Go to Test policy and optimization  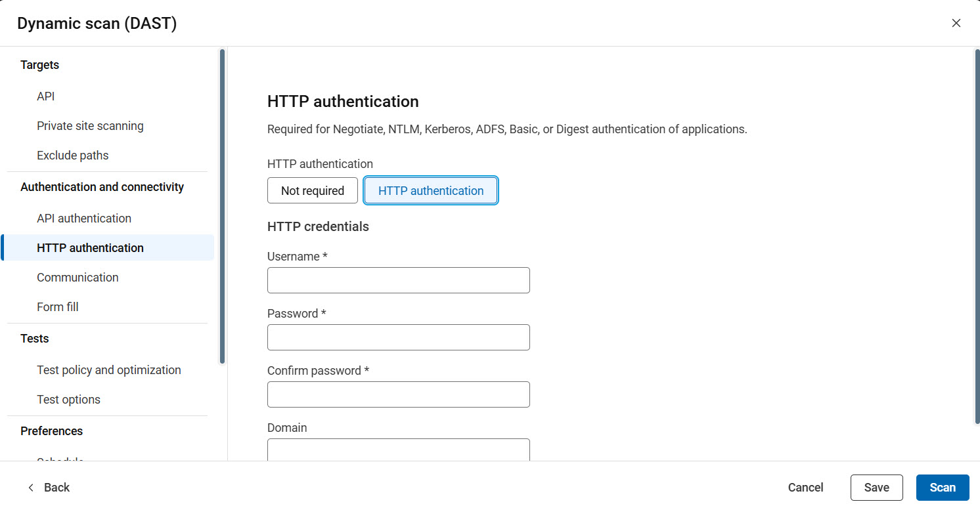click(108, 369)
